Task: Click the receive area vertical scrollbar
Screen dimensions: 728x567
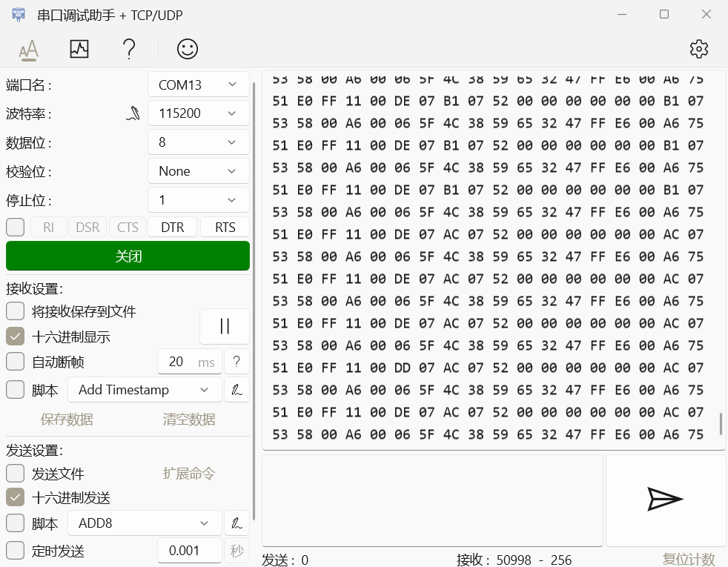Action: coord(721,423)
